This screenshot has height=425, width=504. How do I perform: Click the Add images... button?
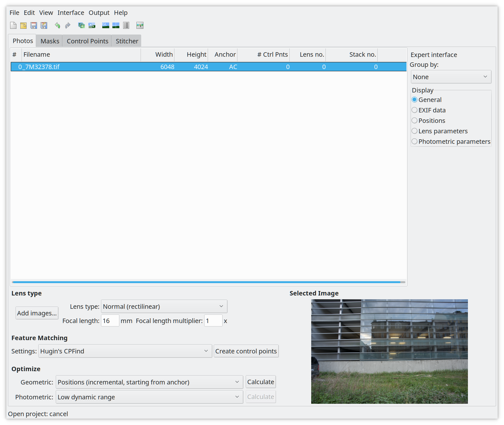pyautogui.click(x=37, y=313)
